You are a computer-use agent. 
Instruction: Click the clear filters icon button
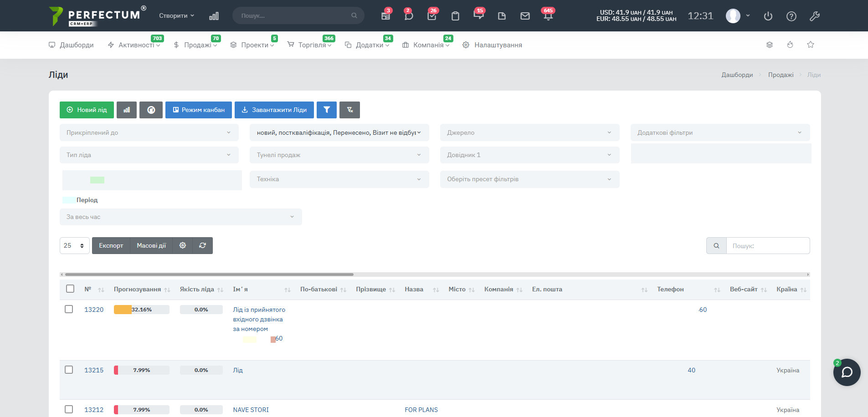pyautogui.click(x=349, y=110)
